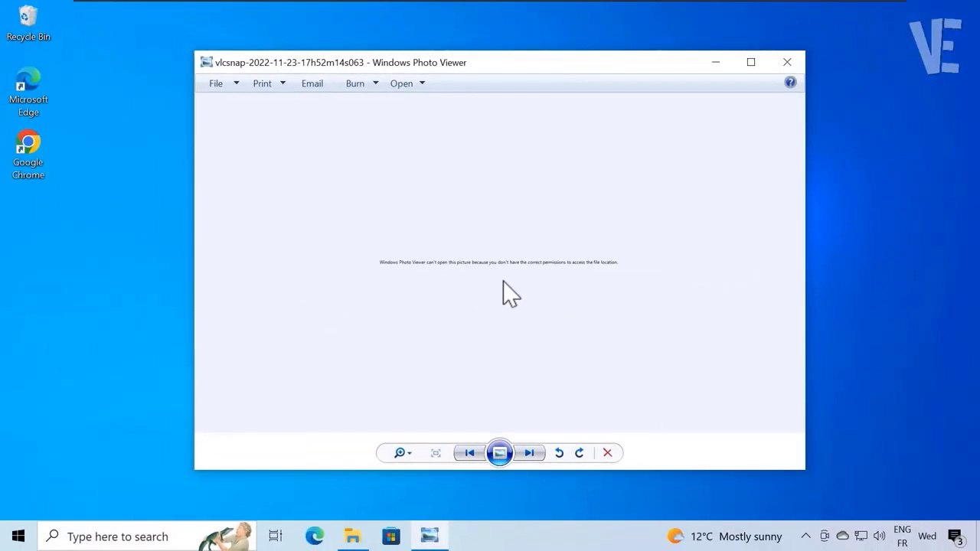Close the Windows Photo Viewer window
This screenshot has width=980, height=551.
pyautogui.click(x=787, y=62)
